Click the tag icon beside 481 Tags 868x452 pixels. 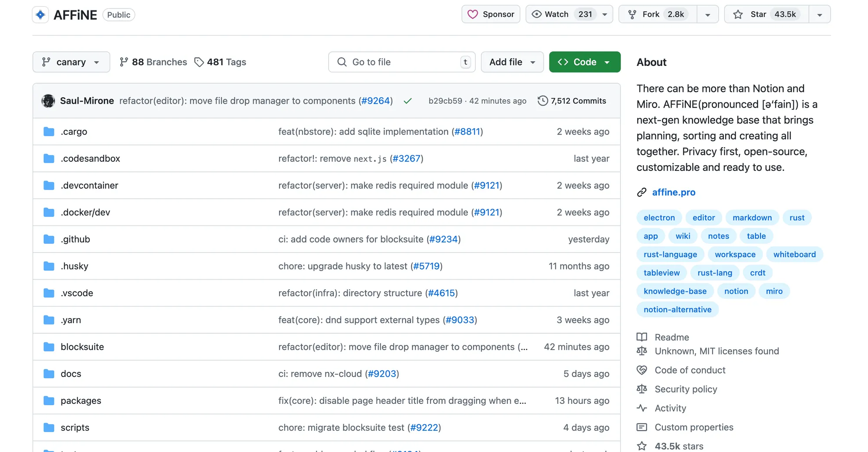point(199,62)
